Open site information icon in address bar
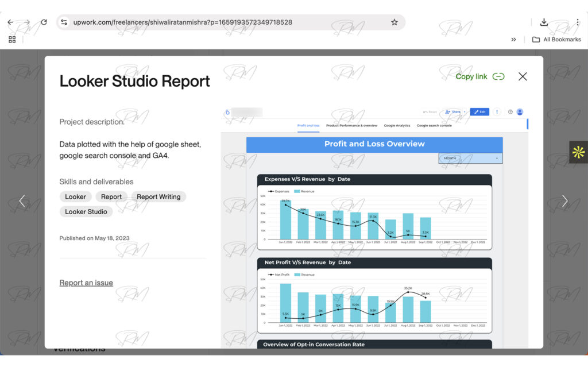Viewport: 588px width, 367px height. click(x=64, y=22)
